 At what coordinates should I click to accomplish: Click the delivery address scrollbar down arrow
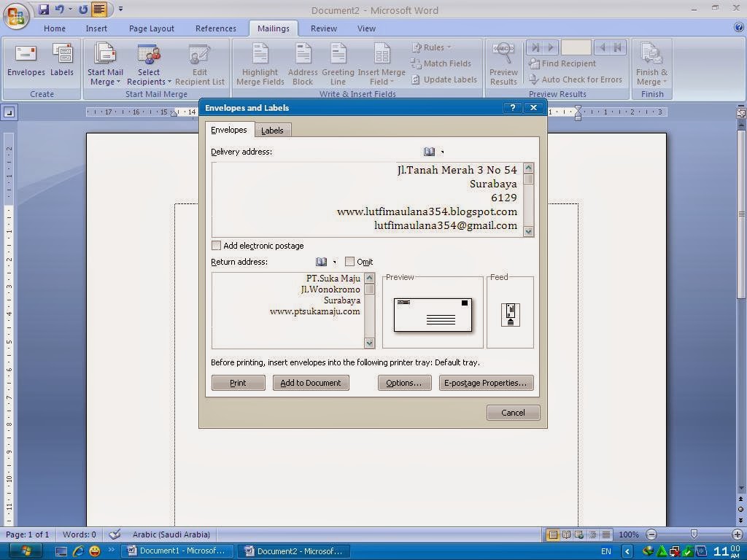coord(528,231)
